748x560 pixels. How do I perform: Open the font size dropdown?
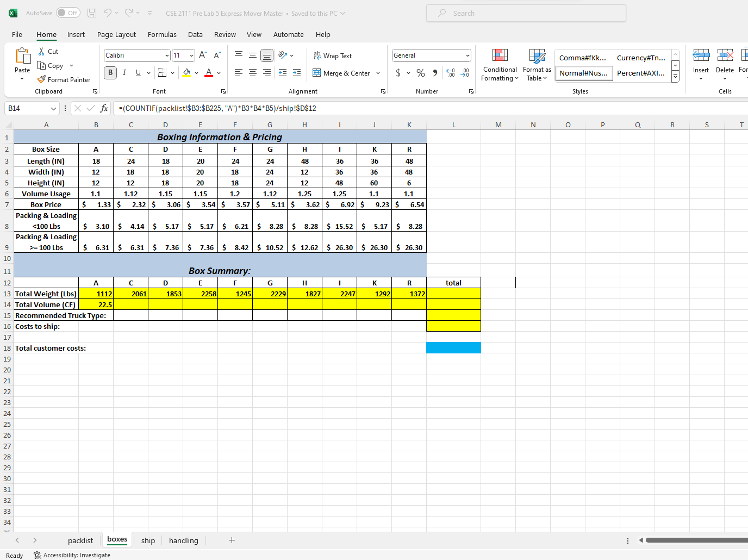point(191,55)
